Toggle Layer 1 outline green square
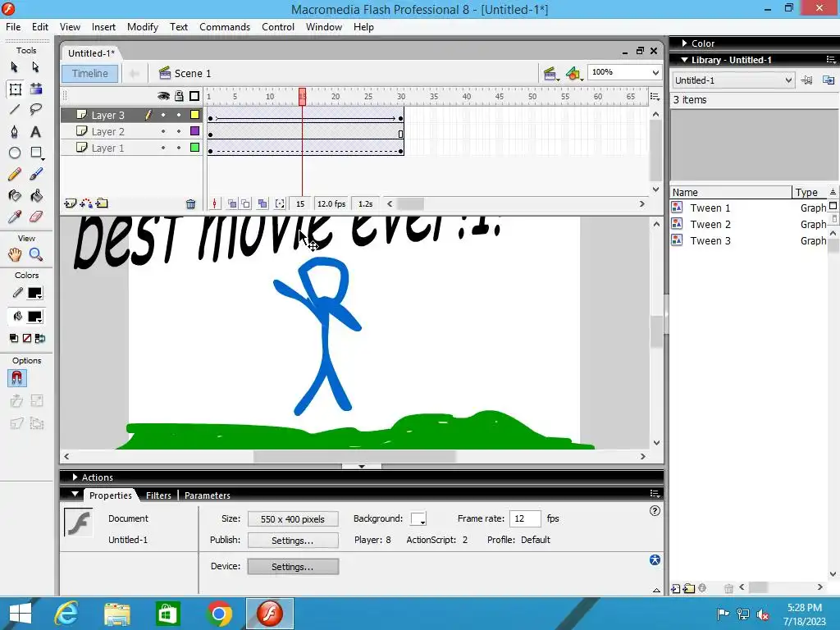 coord(194,148)
